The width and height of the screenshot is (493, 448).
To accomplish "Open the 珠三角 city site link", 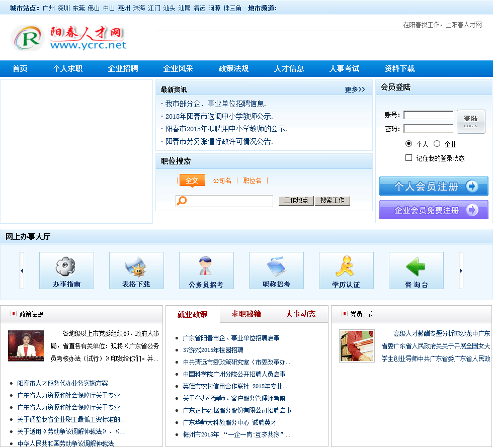I will [x=232, y=8].
